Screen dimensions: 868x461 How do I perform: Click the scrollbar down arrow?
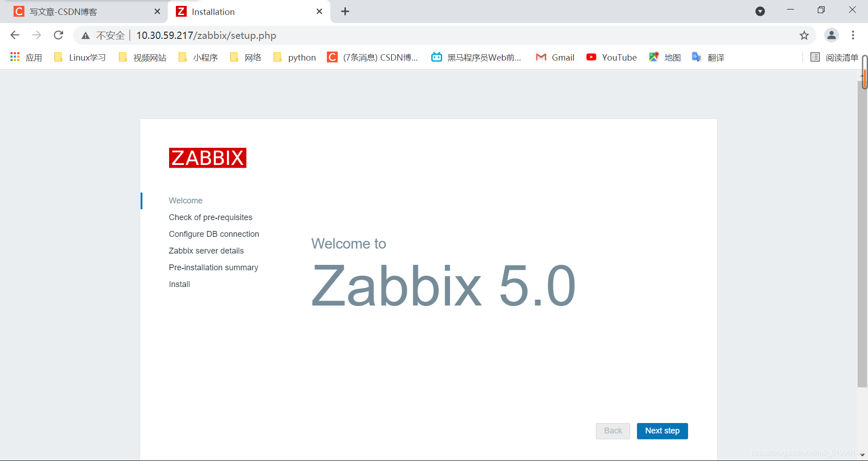(x=863, y=455)
